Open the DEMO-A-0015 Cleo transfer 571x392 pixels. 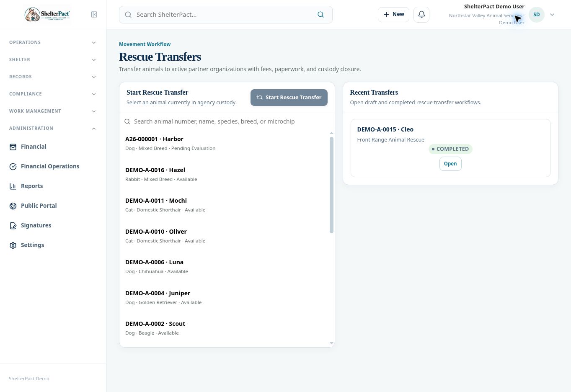pyautogui.click(x=450, y=164)
